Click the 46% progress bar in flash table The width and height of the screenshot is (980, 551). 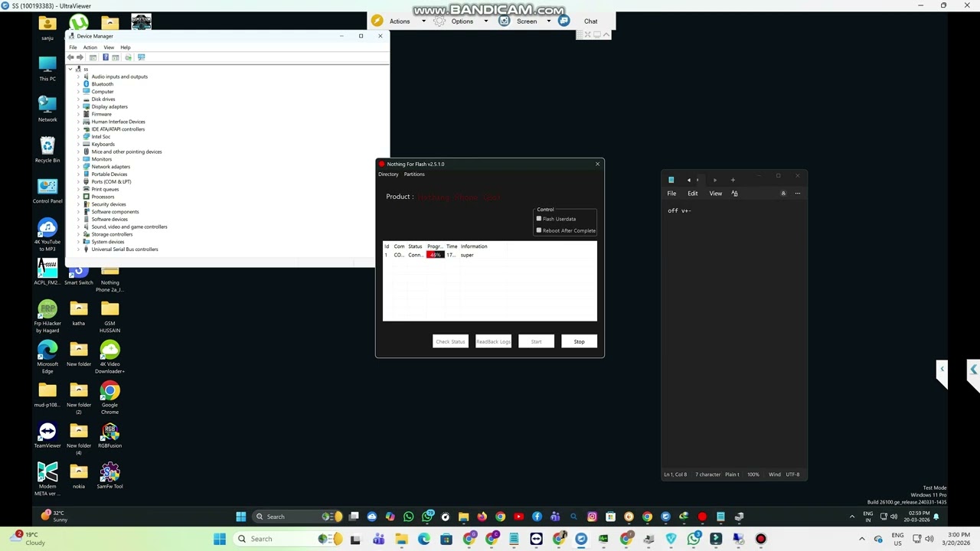tap(435, 255)
